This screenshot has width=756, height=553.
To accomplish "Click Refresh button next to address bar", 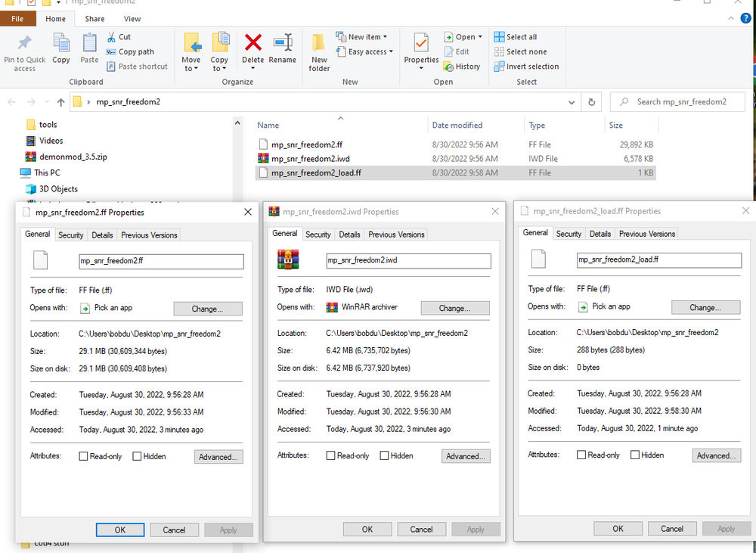I will pos(592,102).
